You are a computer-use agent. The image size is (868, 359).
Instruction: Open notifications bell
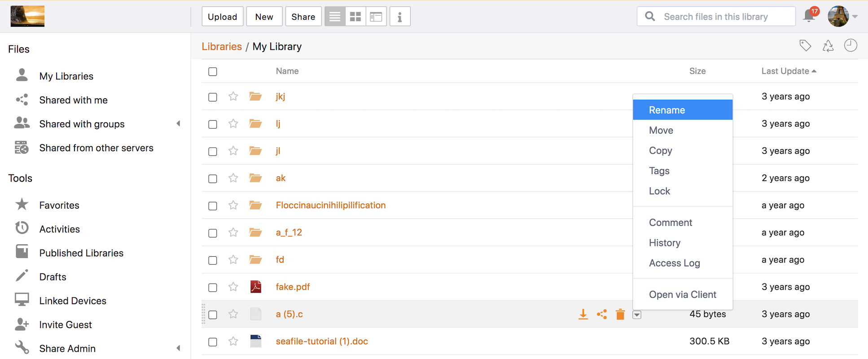tap(809, 16)
